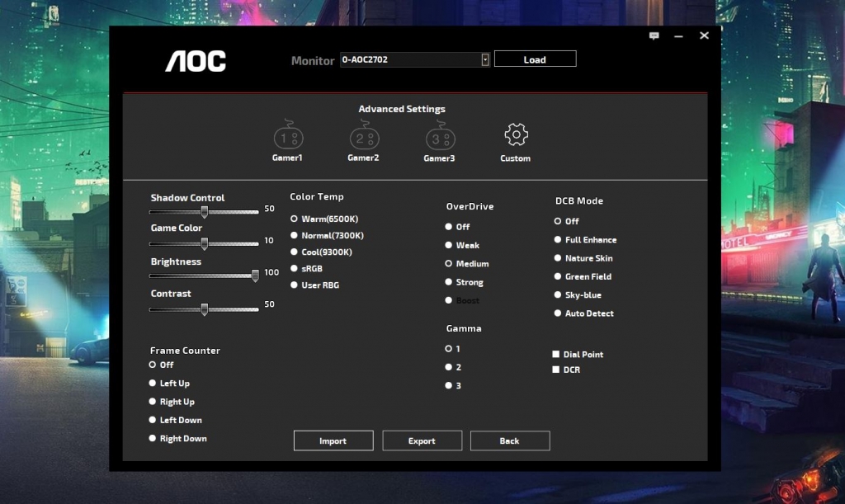Set OverDrive to Strong
845x504 pixels.
pos(449,282)
